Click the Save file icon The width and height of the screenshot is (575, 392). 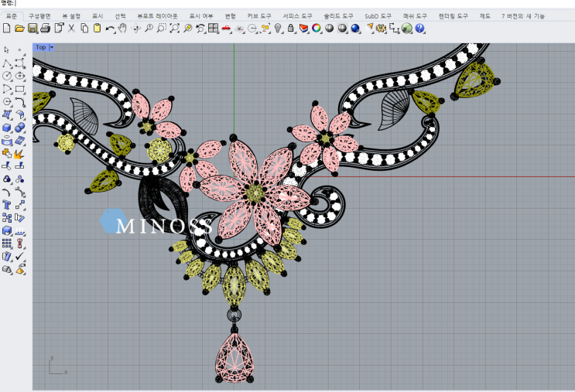33,29
